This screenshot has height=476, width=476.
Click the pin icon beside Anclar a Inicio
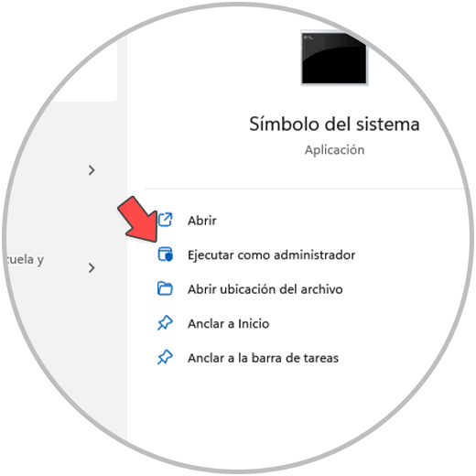pyautogui.click(x=165, y=323)
